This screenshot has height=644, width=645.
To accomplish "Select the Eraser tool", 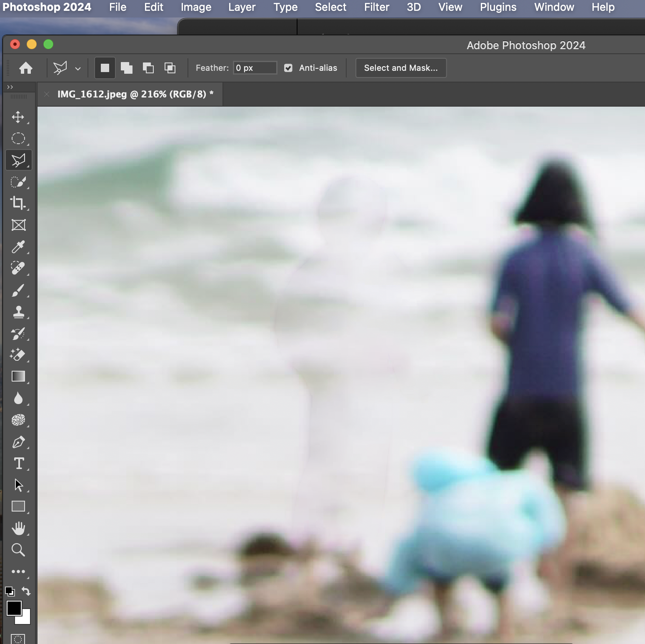I will [18, 355].
